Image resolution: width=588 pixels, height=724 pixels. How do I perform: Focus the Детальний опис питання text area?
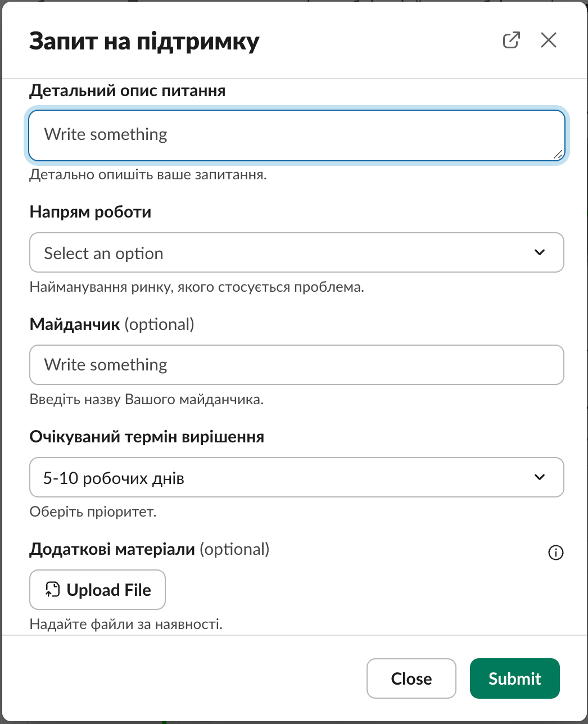[x=296, y=135]
